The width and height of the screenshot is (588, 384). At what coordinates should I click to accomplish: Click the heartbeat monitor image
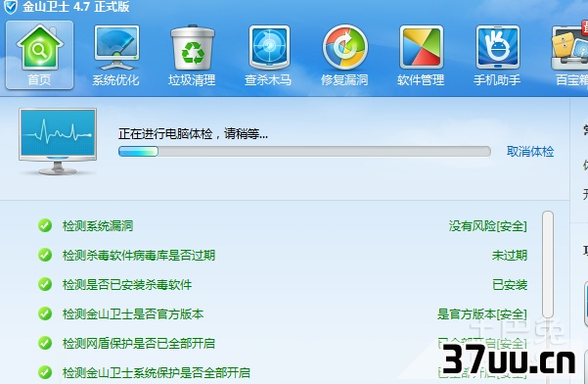[x=58, y=142]
